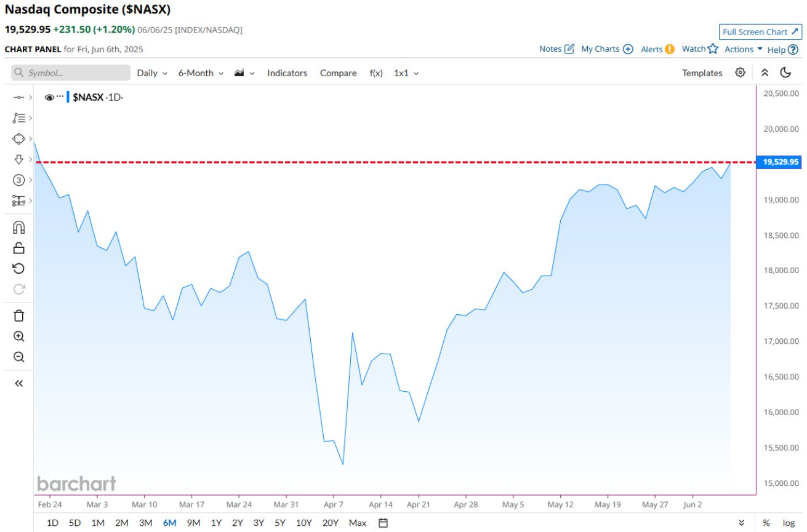Open the f(x) expressions tool

376,73
